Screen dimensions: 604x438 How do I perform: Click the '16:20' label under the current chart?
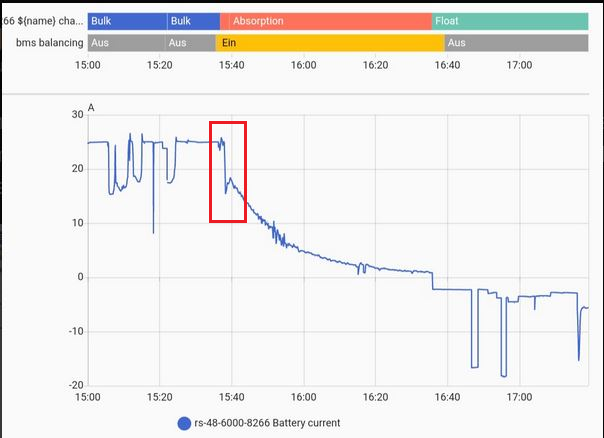pos(376,397)
